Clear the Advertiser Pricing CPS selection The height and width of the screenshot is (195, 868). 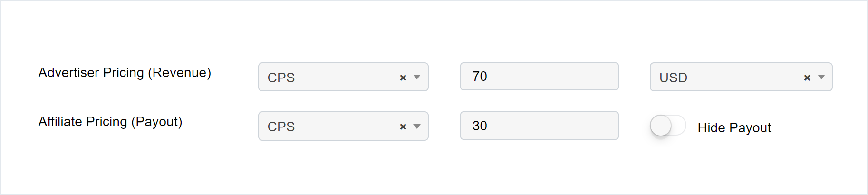[403, 78]
